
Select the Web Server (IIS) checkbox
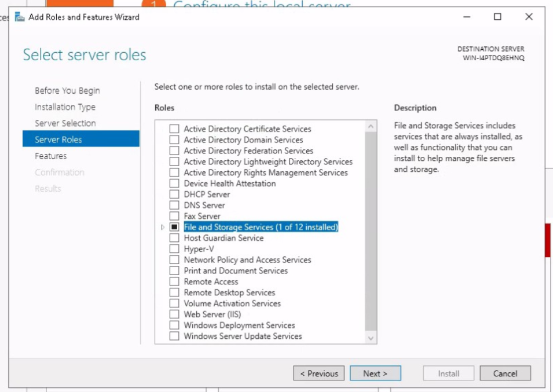[x=174, y=314]
